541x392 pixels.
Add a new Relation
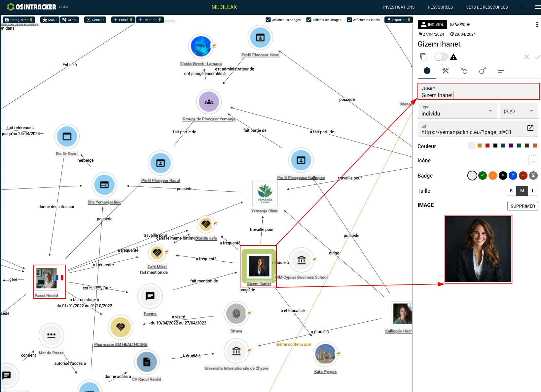click(150, 20)
